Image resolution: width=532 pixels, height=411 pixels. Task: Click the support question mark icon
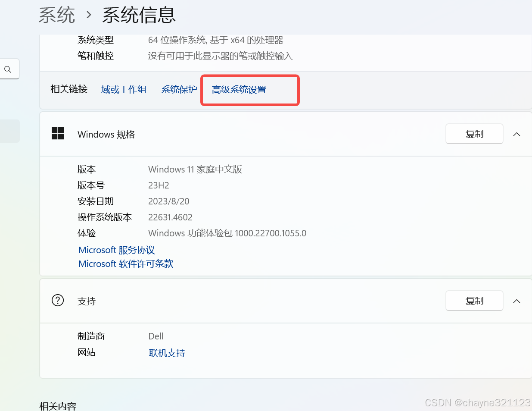pos(58,300)
